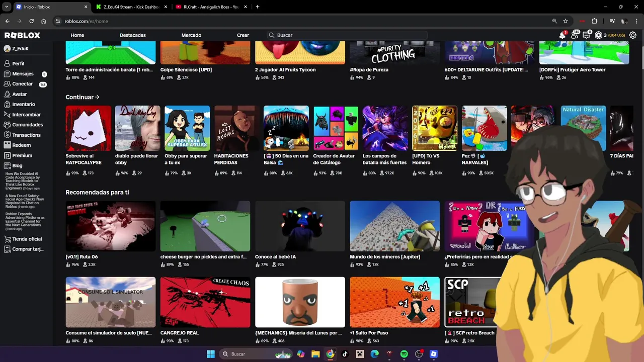
Task: Open Tú VS Homero game thumbnail
Action: pyautogui.click(x=435, y=128)
